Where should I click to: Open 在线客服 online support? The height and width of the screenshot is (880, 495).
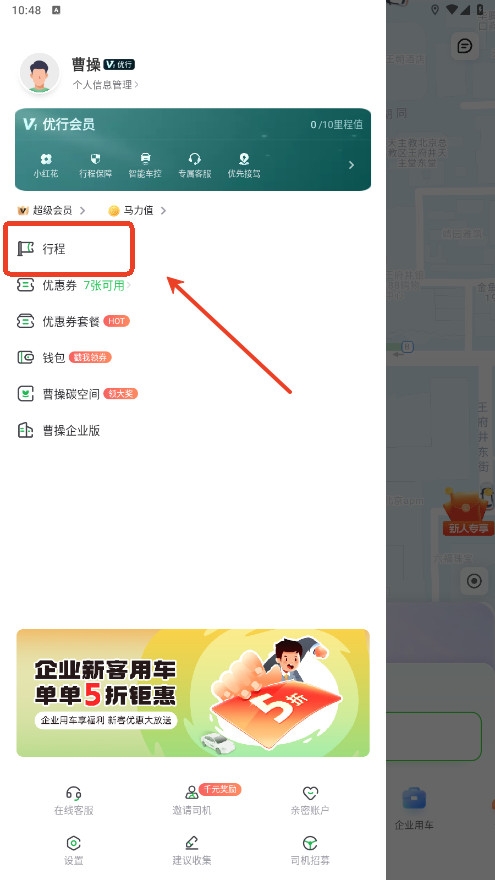(x=74, y=801)
